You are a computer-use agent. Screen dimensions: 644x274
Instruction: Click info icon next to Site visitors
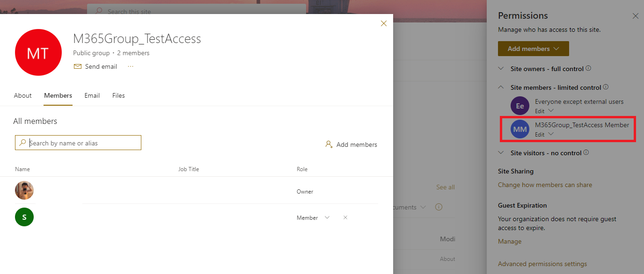(x=586, y=152)
